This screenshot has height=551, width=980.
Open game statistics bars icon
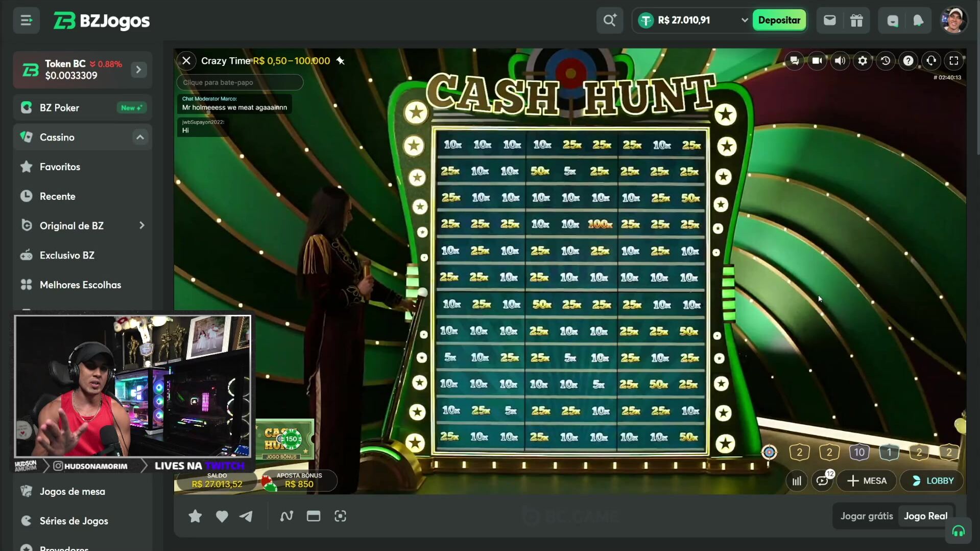point(797,481)
